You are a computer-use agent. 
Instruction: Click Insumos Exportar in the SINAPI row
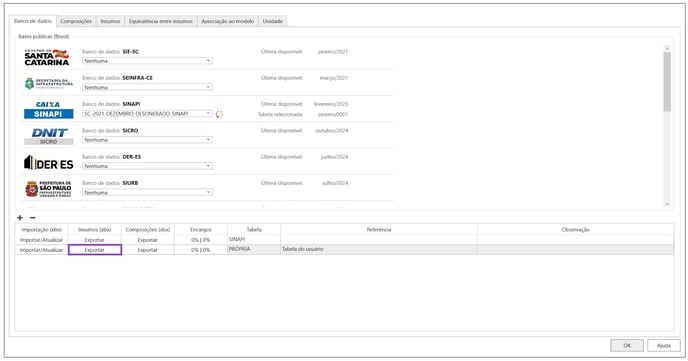(x=94, y=240)
